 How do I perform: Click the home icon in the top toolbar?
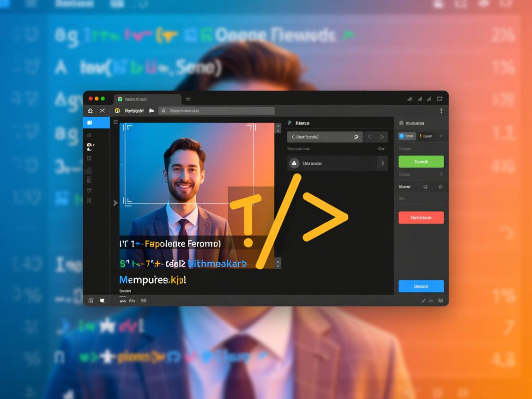coord(91,111)
